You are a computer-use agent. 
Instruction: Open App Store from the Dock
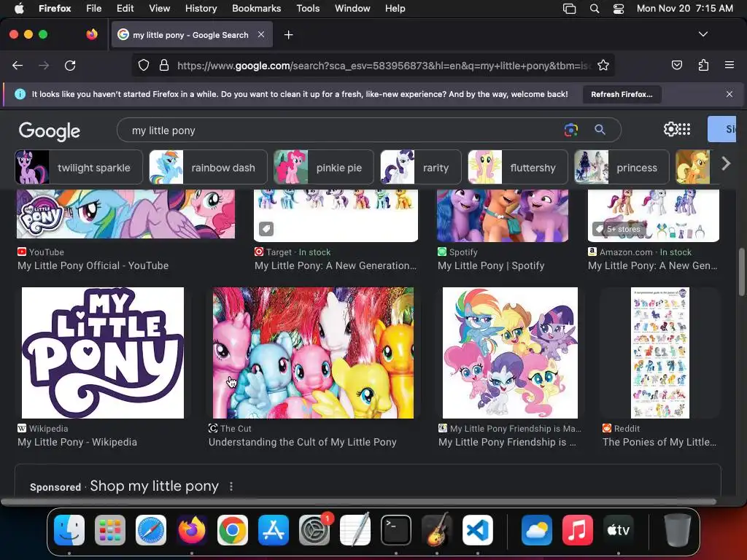pyautogui.click(x=274, y=529)
